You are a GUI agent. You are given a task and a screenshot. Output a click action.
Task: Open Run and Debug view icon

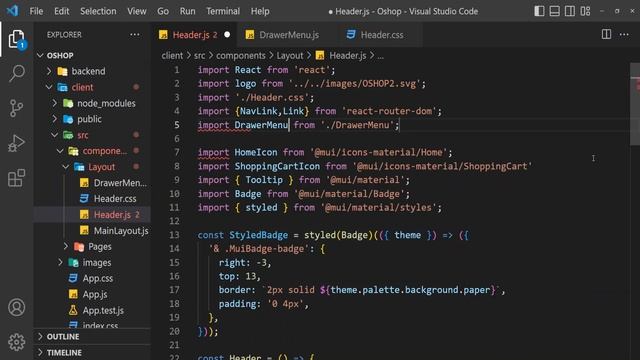(16, 143)
